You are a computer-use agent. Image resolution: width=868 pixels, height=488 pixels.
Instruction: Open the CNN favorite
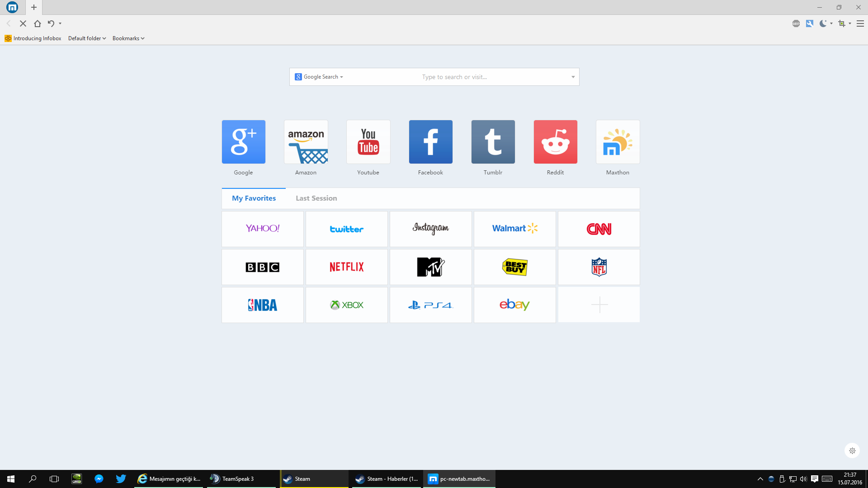599,229
